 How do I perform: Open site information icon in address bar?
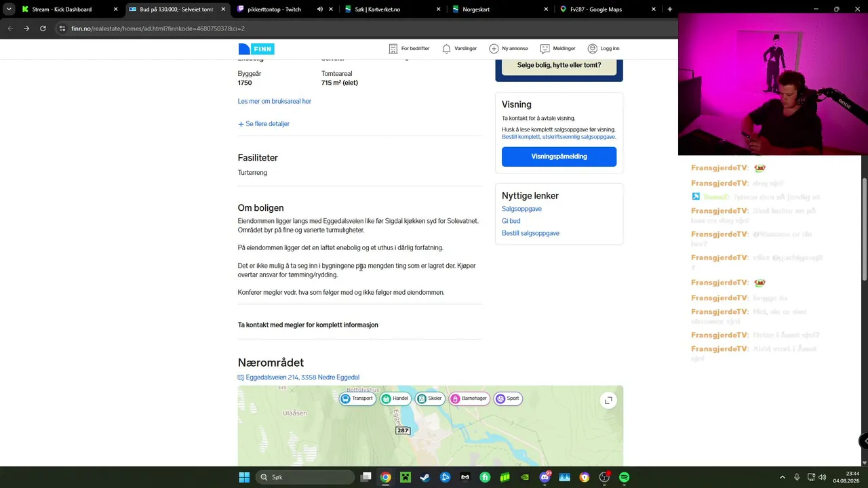click(62, 28)
